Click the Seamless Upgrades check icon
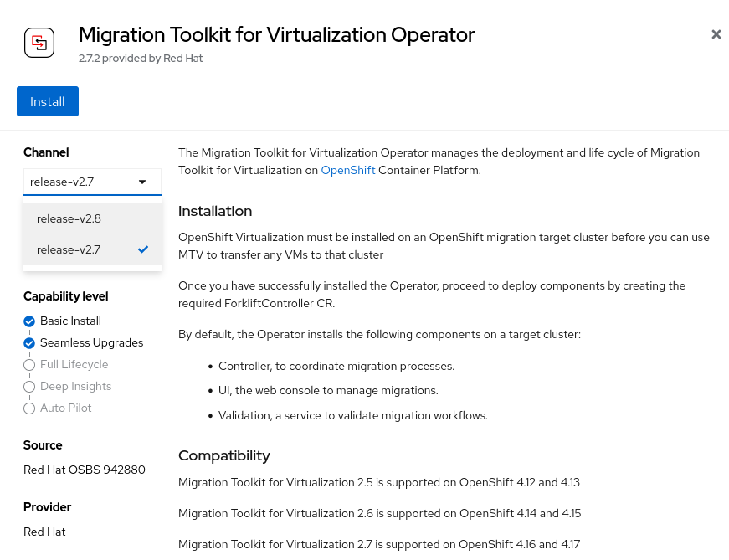 pos(30,343)
